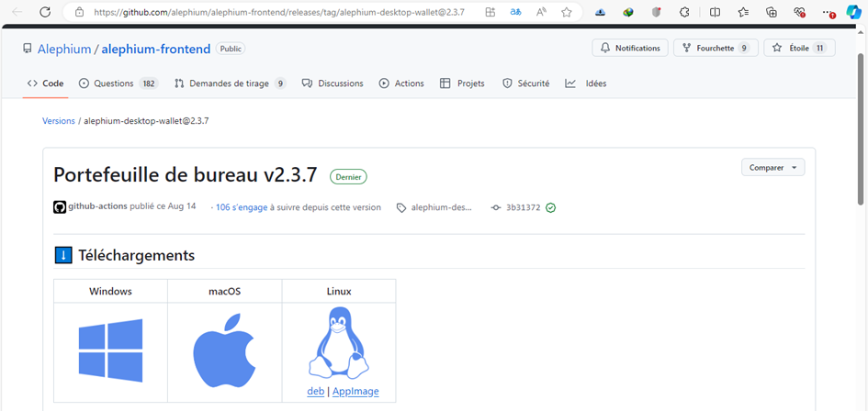The width and height of the screenshot is (868, 411).
Task: Add page to favorites with star icon
Action: (x=567, y=12)
